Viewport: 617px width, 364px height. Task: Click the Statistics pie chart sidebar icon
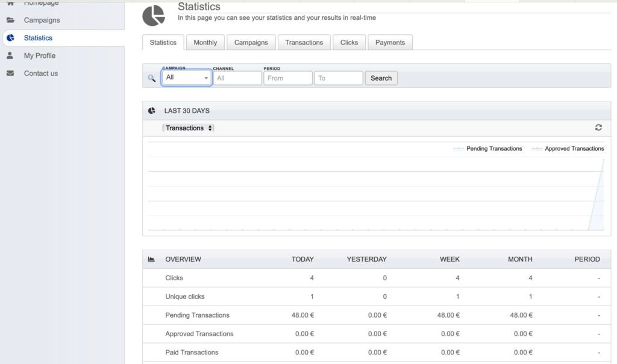10,38
